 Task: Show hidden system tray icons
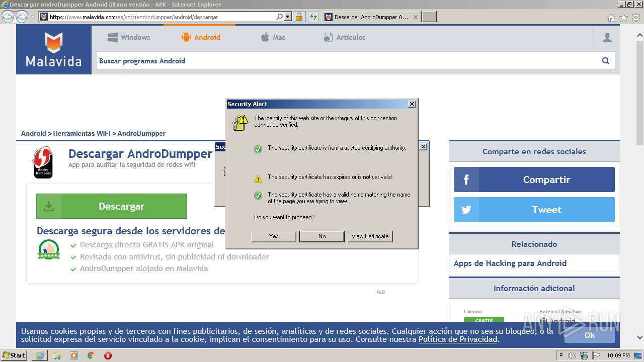(561, 355)
